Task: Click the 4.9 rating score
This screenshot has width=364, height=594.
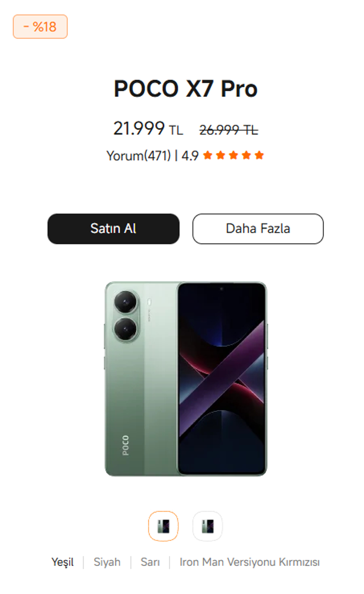Action: pyautogui.click(x=190, y=156)
